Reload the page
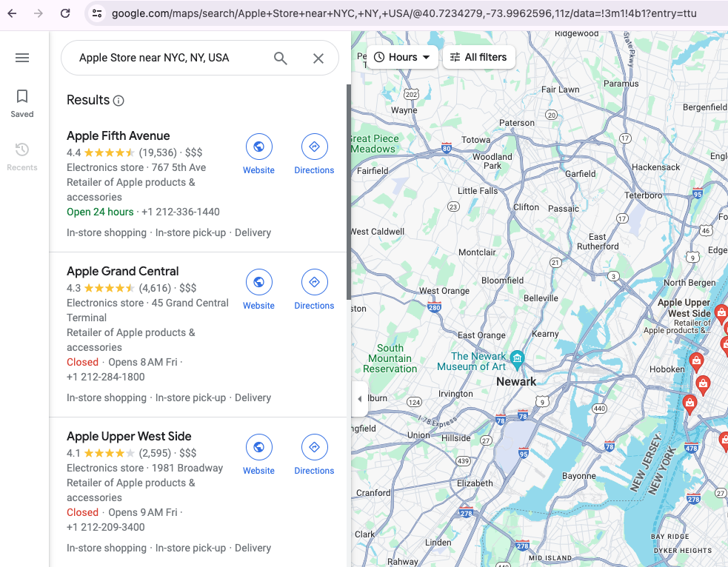 pos(65,13)
